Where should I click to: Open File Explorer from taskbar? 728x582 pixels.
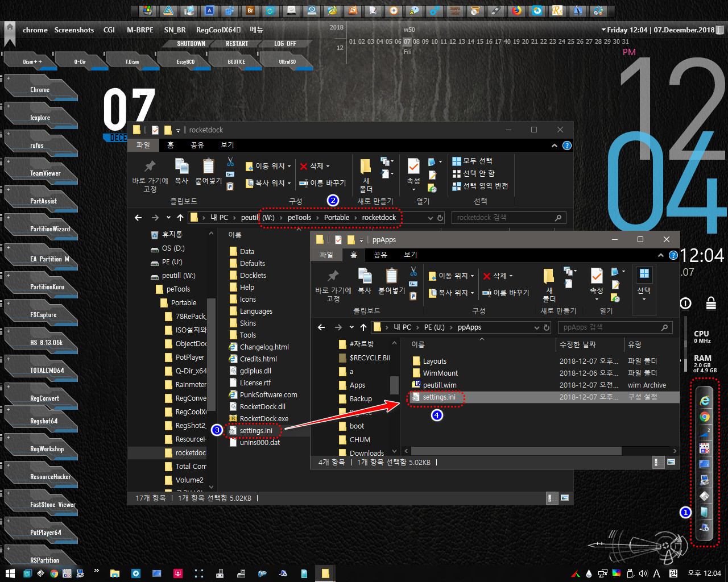pos(114,573)
